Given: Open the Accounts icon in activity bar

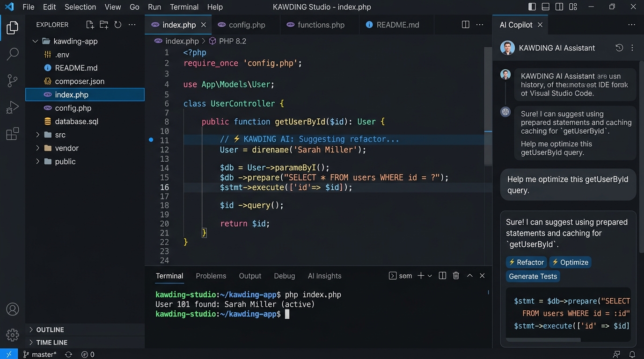Looking at the screenshot, I should click(x=13, y=309).
